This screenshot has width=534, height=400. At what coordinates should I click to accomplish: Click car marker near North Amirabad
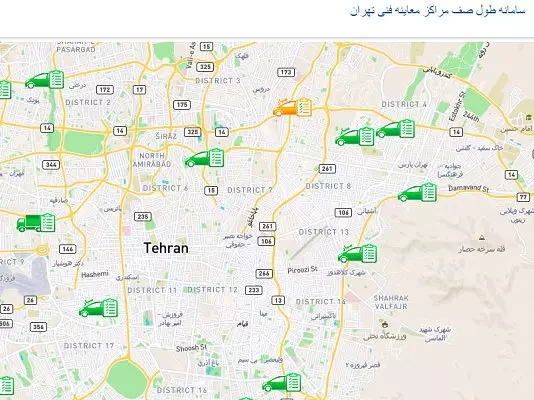click(x=204, y=158)
